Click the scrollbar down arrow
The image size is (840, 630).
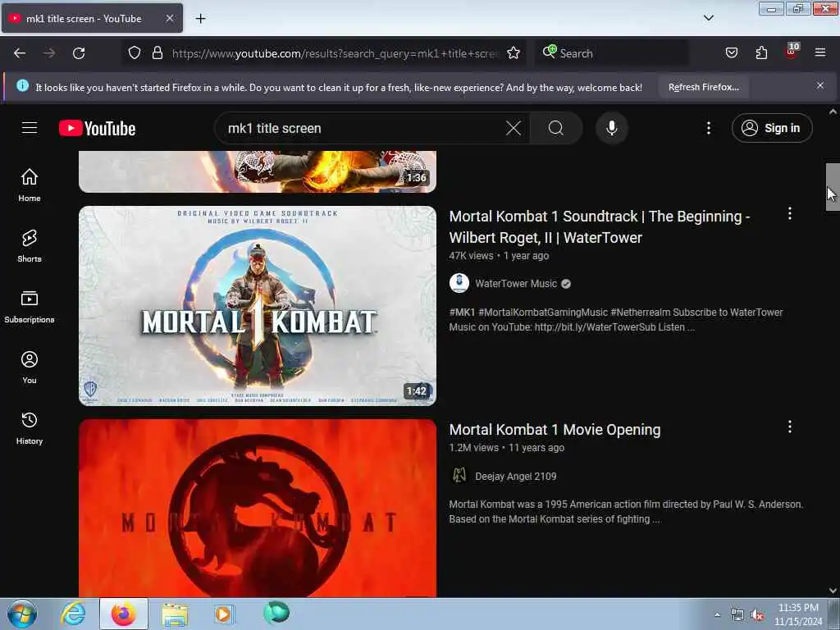[x=833, y=591]
